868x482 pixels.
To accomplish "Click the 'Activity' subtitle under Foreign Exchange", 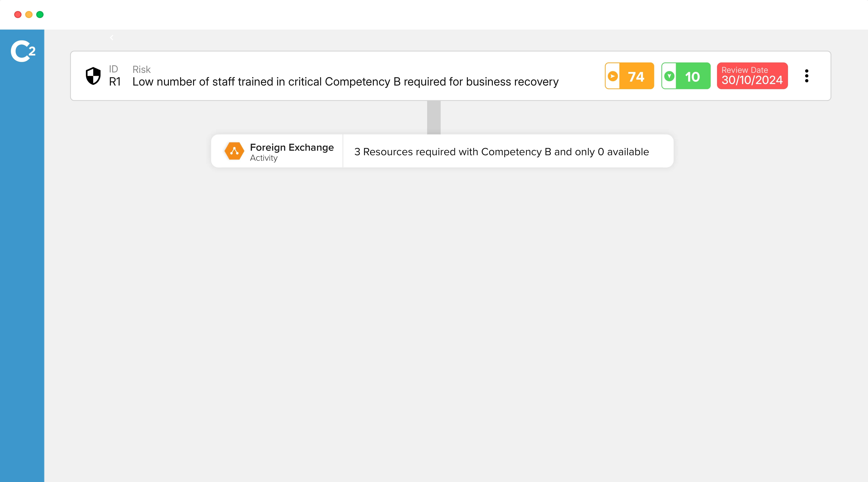I will coord(264,158).
